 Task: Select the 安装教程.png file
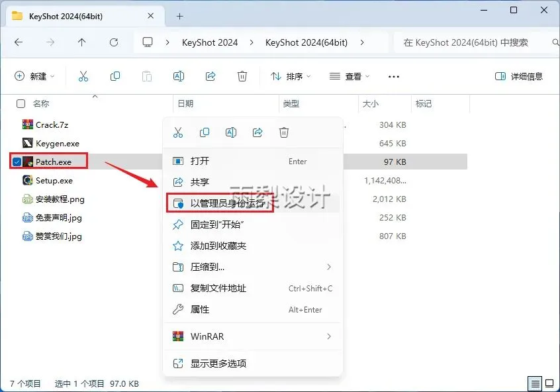60,199
